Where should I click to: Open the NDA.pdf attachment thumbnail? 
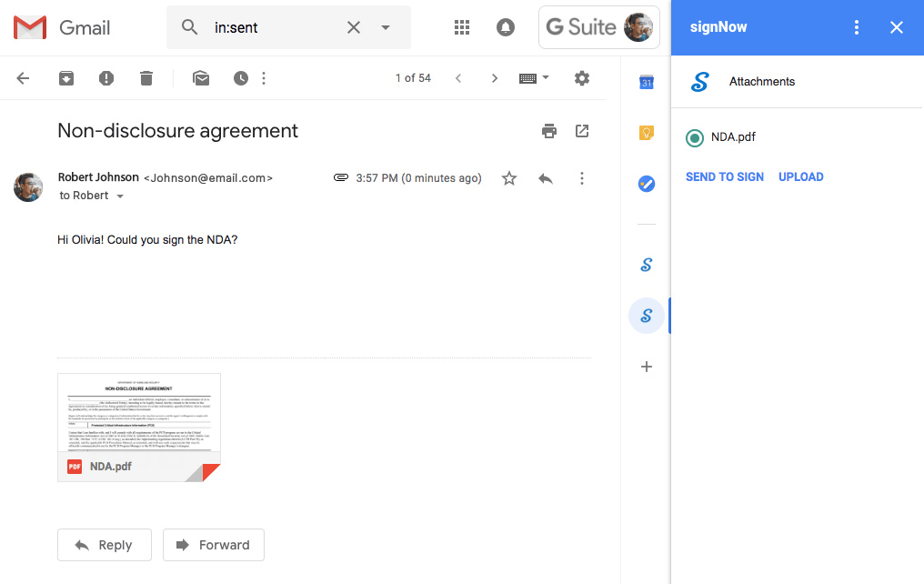[x=139, y=428]
